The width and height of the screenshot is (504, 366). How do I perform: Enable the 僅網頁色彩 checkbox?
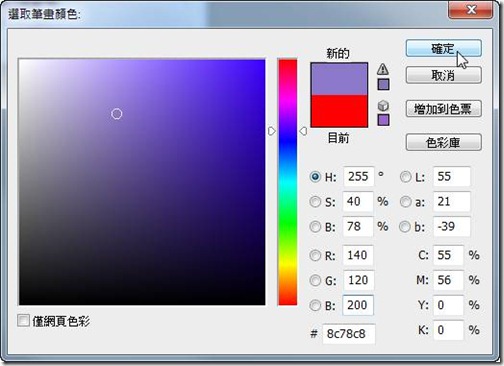pyautogui.click(x=23, y=321)
